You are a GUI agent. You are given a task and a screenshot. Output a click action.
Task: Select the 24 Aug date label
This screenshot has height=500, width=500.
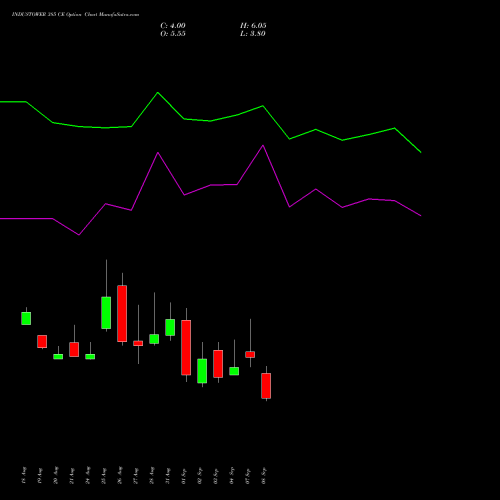coord(87,476)
